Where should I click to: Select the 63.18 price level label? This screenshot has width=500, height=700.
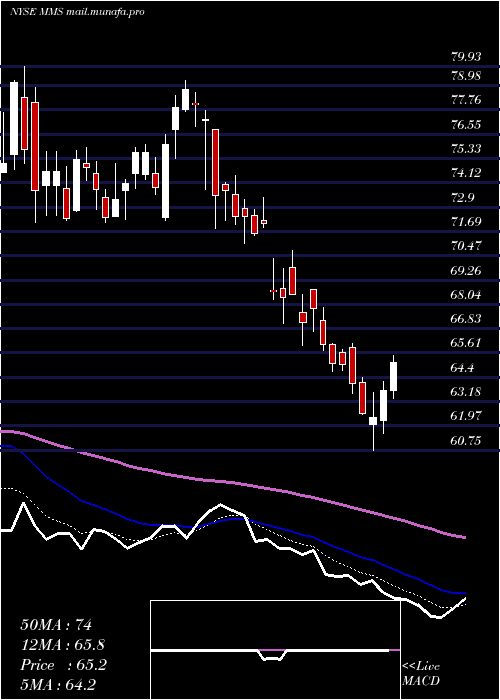[467, 392]
